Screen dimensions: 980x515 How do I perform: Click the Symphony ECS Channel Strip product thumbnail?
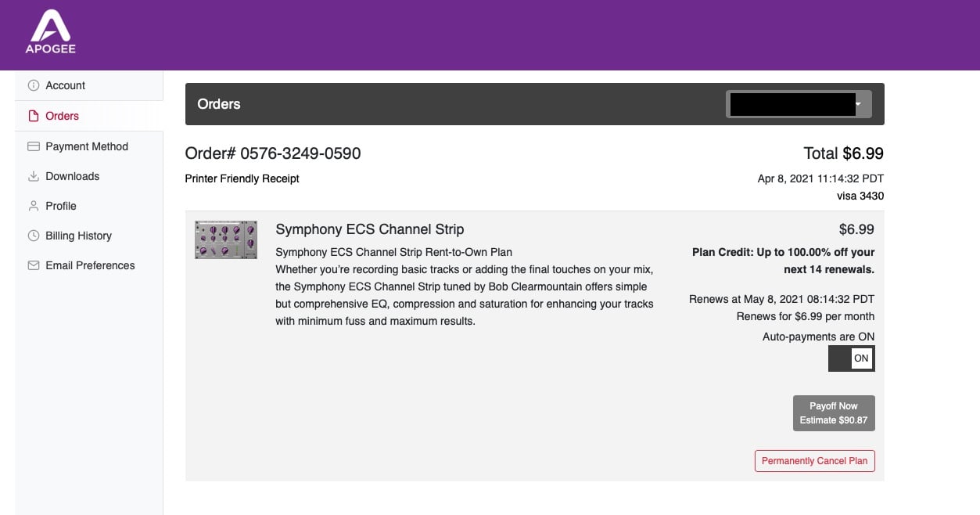click(225, 239)
